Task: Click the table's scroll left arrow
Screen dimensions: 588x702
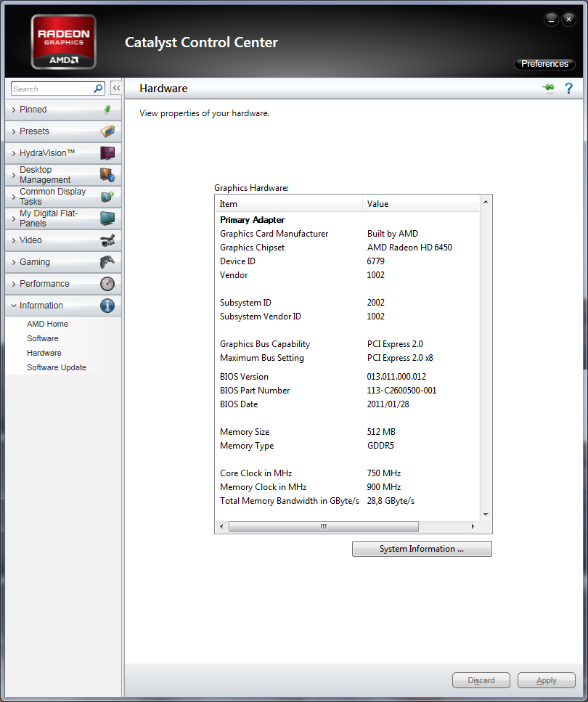Action: pyautogui.click(x=221, y=526)
